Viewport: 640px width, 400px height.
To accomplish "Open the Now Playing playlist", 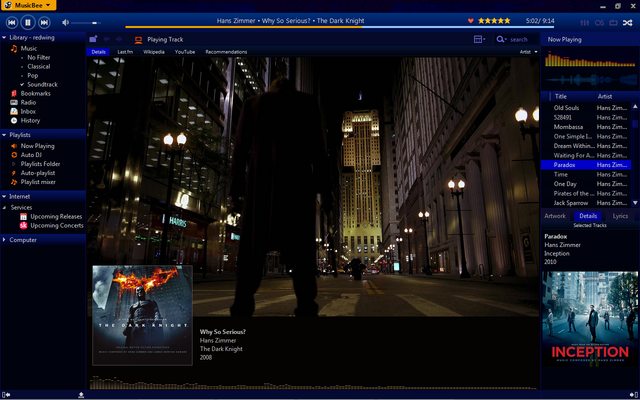I will [37, 146].
